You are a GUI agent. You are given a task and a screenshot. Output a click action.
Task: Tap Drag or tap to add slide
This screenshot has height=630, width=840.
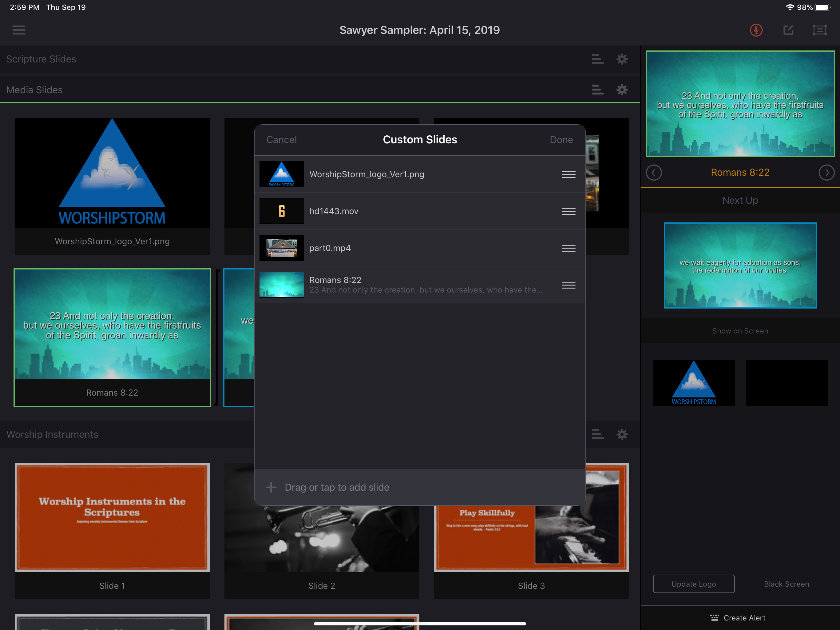pos(337,487)
